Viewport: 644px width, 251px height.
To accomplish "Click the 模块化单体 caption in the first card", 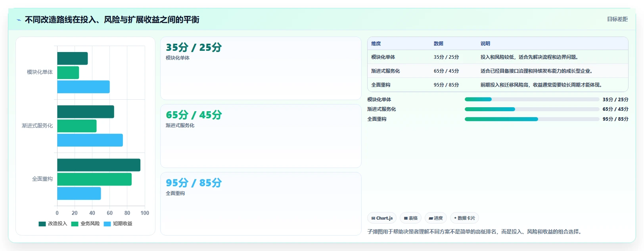I will [178, 58].
